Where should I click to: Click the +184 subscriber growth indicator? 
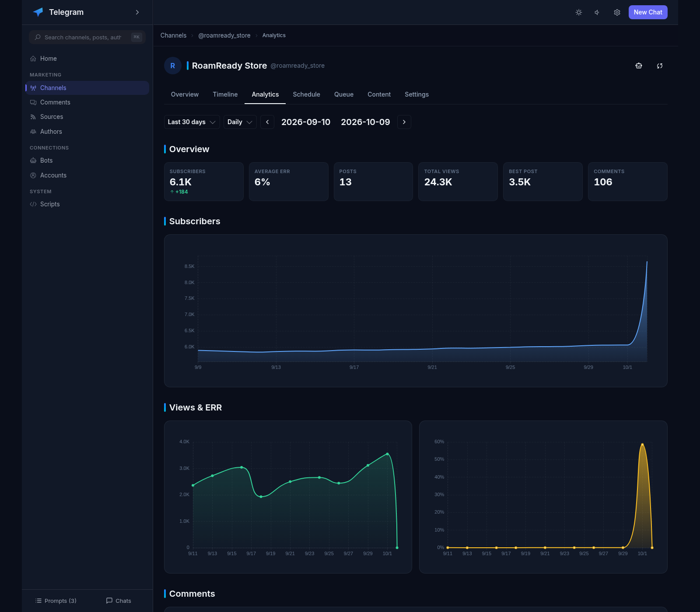[x=179, y=192]
